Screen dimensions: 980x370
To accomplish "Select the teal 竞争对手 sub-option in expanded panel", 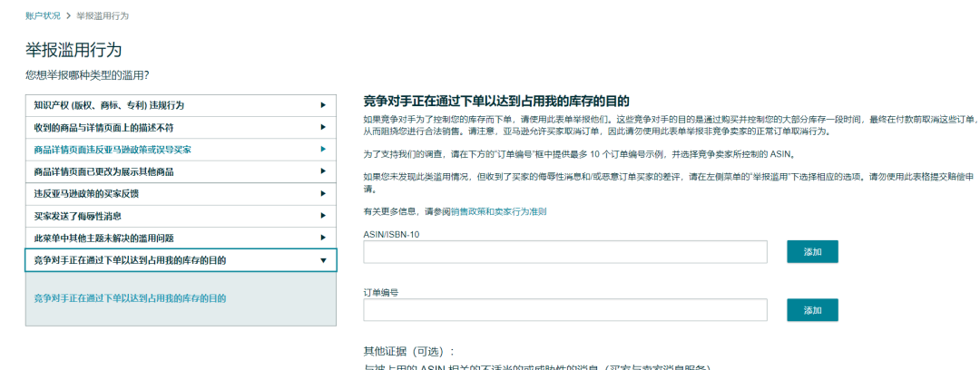I will click(x=130, y=297).
